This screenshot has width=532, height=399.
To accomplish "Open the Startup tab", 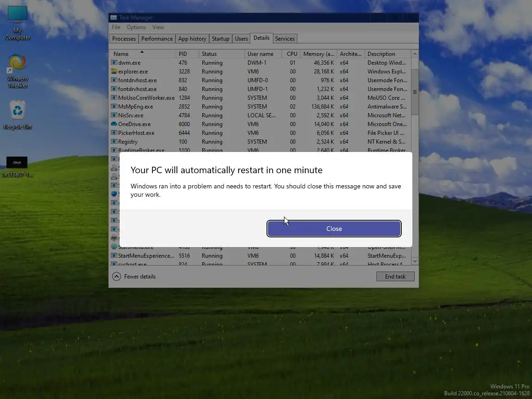I will click(x=221, y=39).
